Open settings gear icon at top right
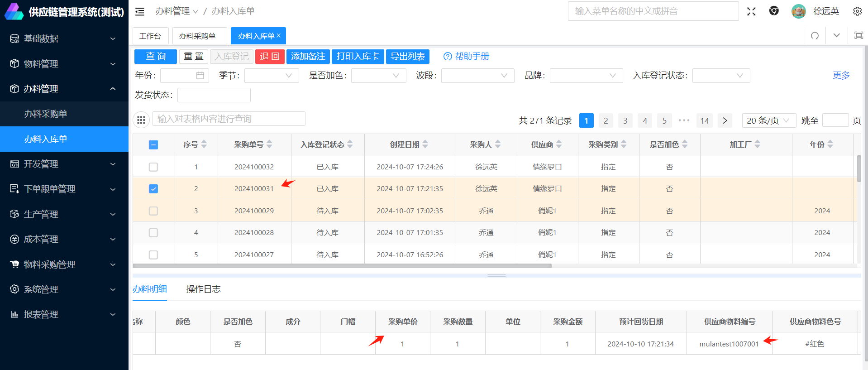The width and height of the screenshot is (868, 370). pyautogui.click(x=857, y=11)
